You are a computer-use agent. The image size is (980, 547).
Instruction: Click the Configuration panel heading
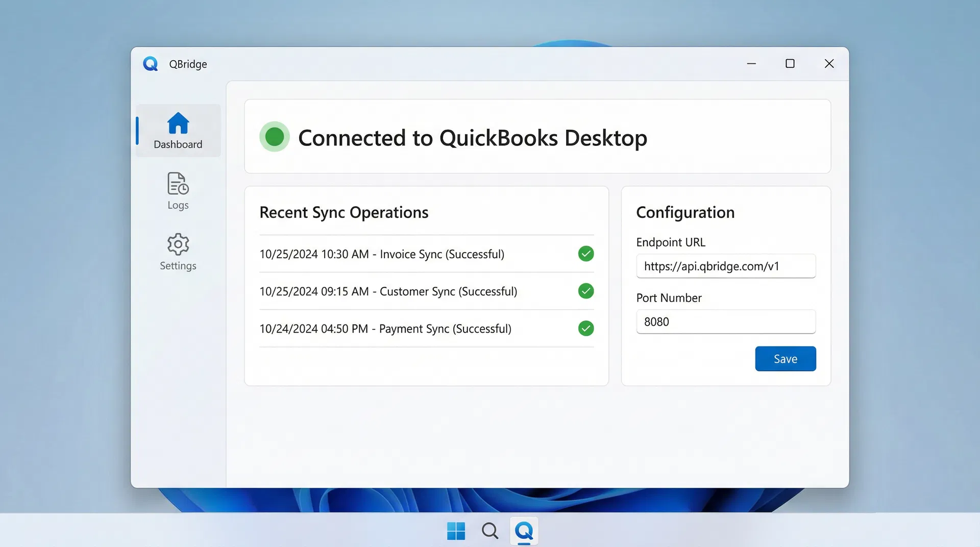point(685,212)
